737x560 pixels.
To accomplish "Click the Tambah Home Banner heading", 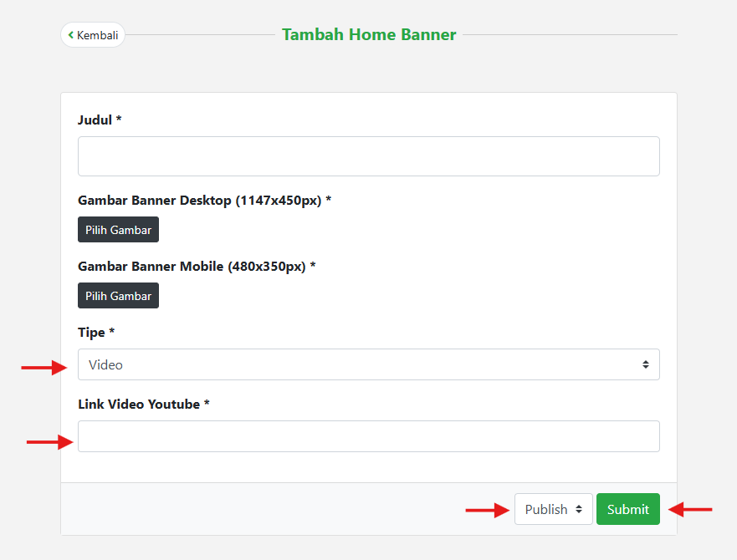I will coord(369,35).
